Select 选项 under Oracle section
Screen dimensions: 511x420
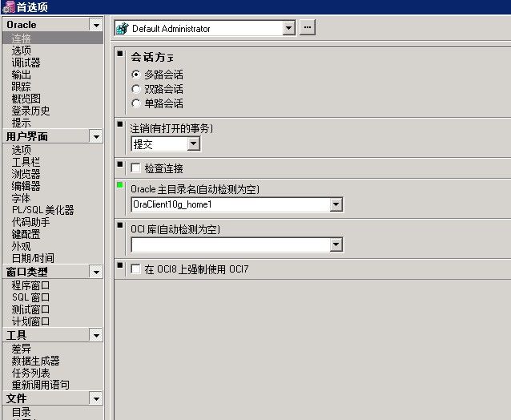(x=21, y=50)
